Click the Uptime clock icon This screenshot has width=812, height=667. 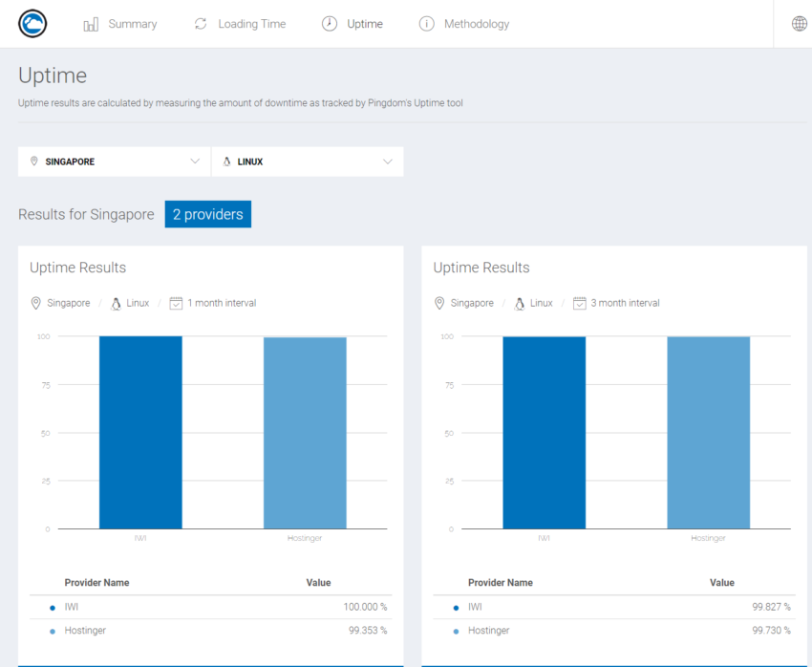tap(330, 24)
